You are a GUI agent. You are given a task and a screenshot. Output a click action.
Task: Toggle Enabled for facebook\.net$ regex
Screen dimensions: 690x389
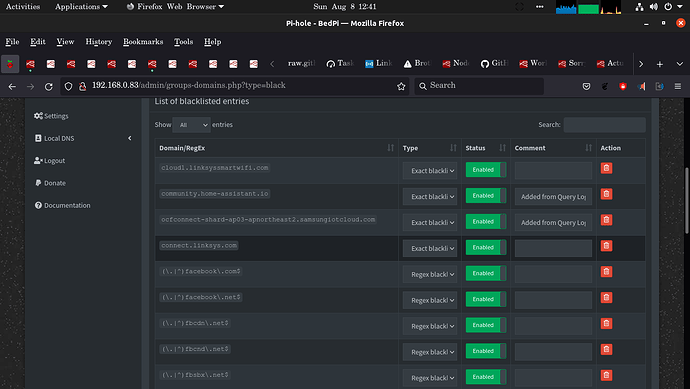486,300
